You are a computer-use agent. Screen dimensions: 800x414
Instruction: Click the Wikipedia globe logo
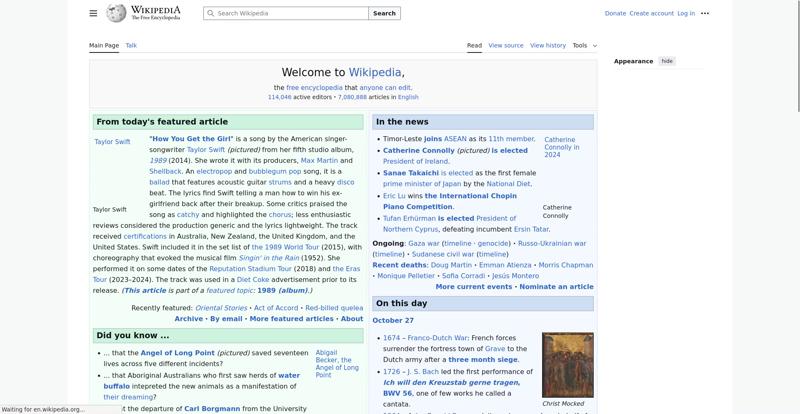[117, 13]
